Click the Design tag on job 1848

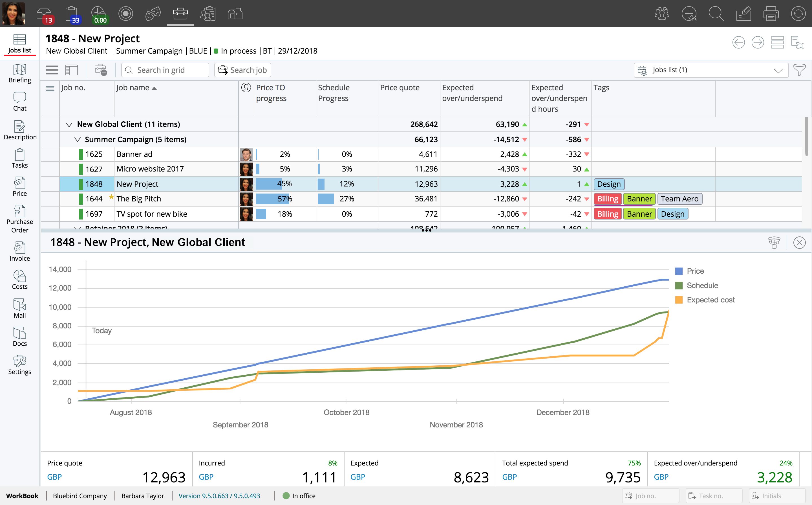coord(609,184)
